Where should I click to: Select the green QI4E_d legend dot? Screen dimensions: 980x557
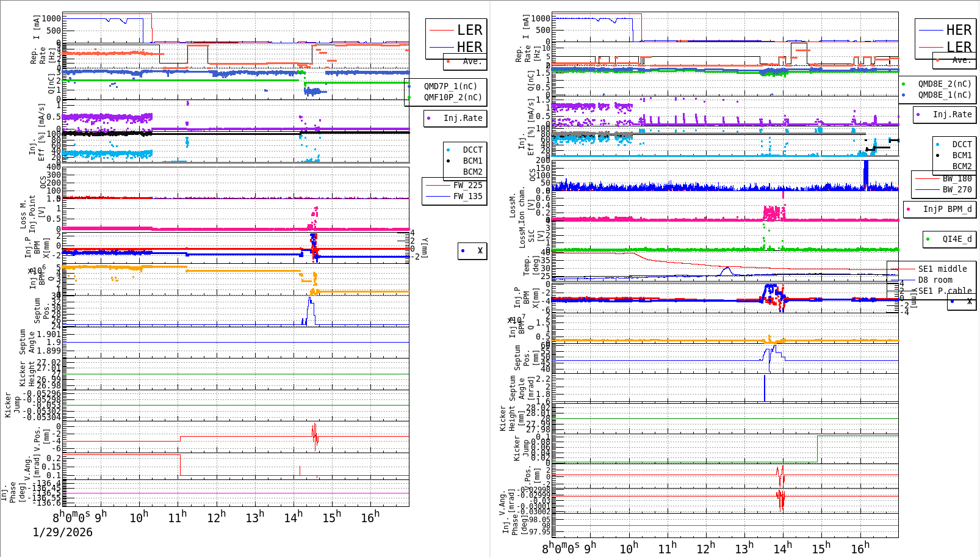[x=927, y=239]
